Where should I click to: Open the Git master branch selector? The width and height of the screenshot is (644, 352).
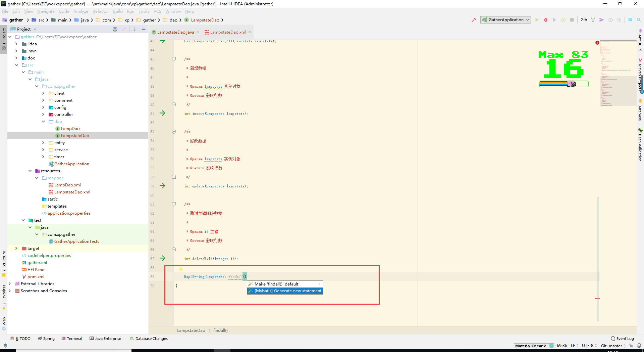[613, 346]
